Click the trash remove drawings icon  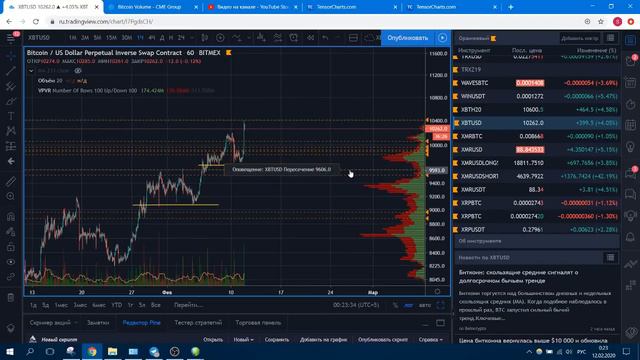coord(11,297)
